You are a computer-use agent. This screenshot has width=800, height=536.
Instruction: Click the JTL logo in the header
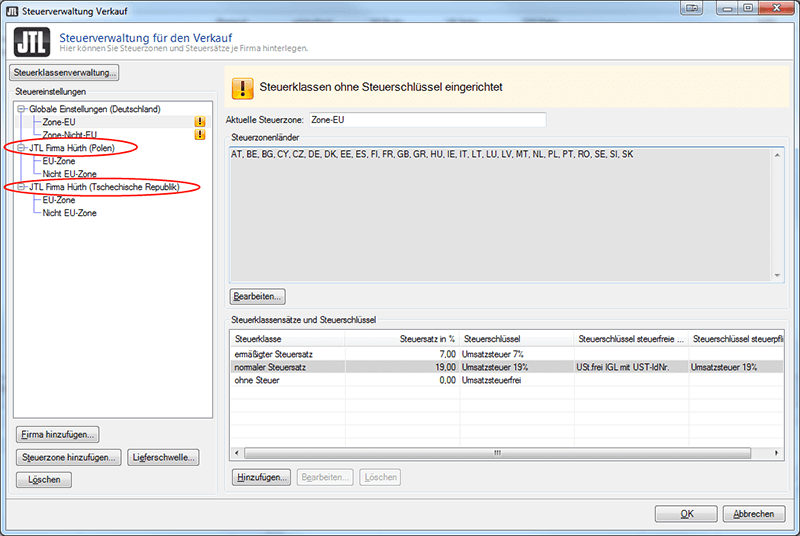32,42
